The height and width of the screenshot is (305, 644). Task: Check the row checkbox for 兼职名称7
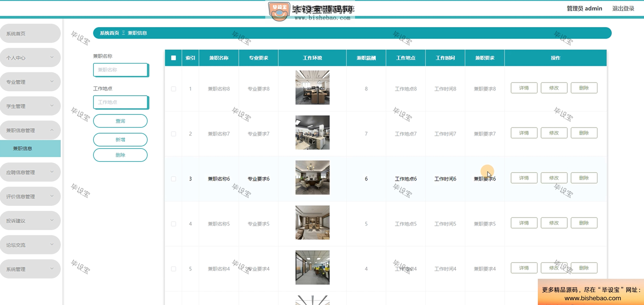click(x=173, y=134)
